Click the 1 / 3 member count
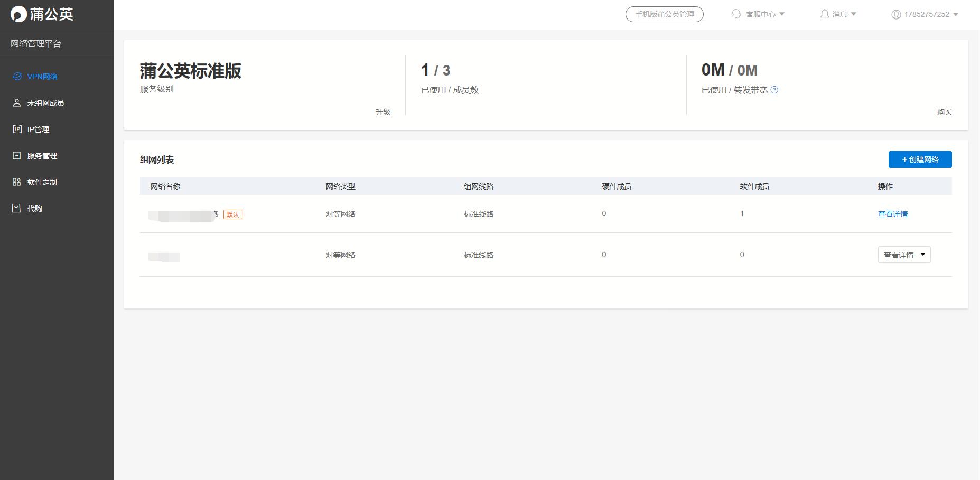Image resolution: width=980 pixels, height=480 pixels. 436,70
